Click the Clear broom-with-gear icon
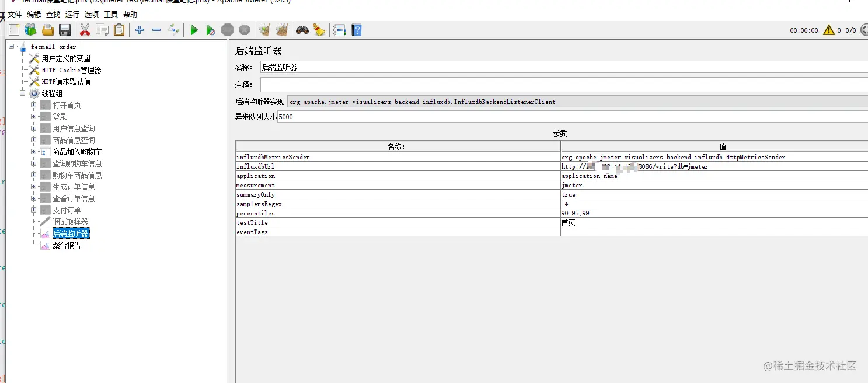Image resolution: width=868 pixels, height=383 pixels. pos(264,30)
